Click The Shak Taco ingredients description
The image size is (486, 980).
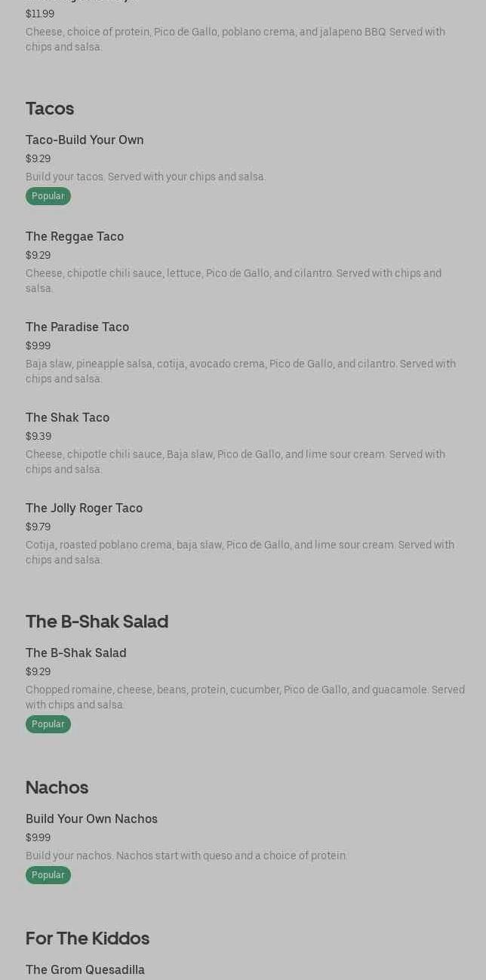click(x=235, y=462)
